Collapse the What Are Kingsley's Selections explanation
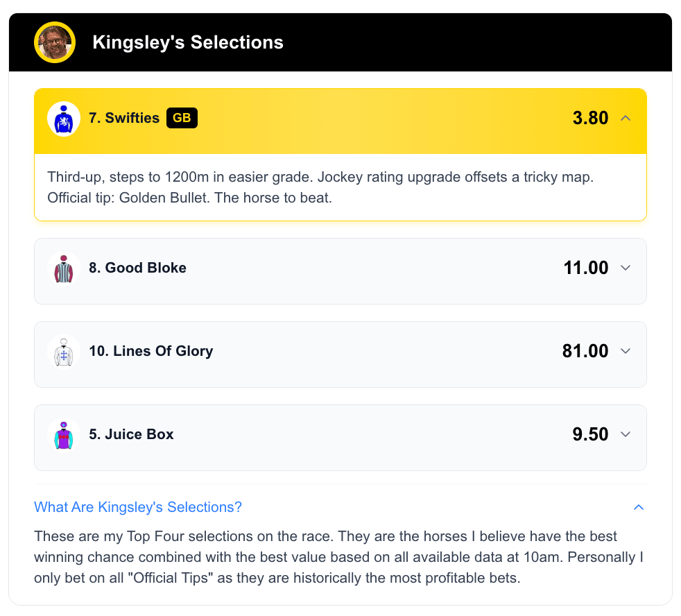681x616 pixels. [638, 507]
